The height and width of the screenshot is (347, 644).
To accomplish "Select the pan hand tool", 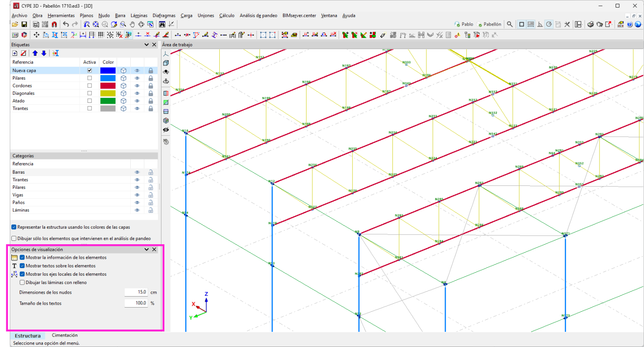I will (132, 24).
